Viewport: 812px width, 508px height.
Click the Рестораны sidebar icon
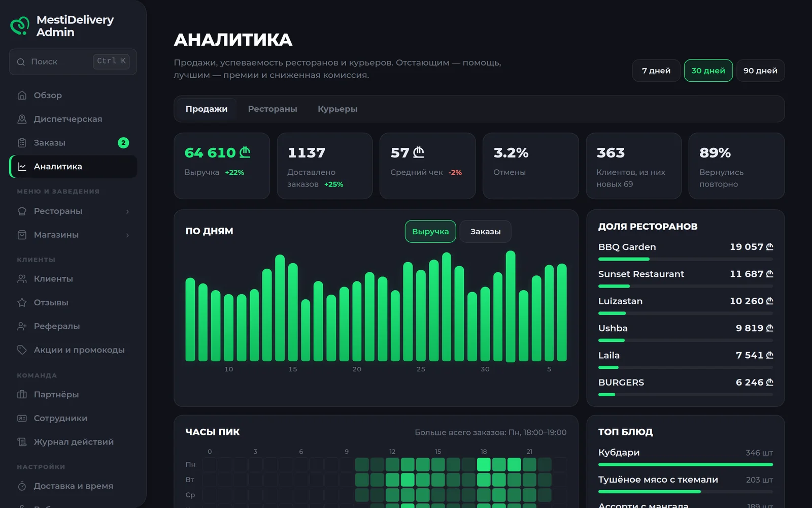tap(22, 211)
